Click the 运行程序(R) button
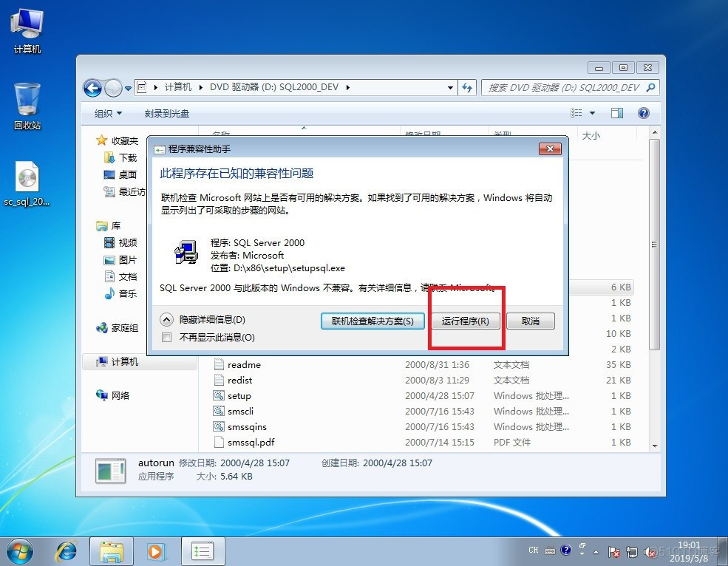 [466, 321]
